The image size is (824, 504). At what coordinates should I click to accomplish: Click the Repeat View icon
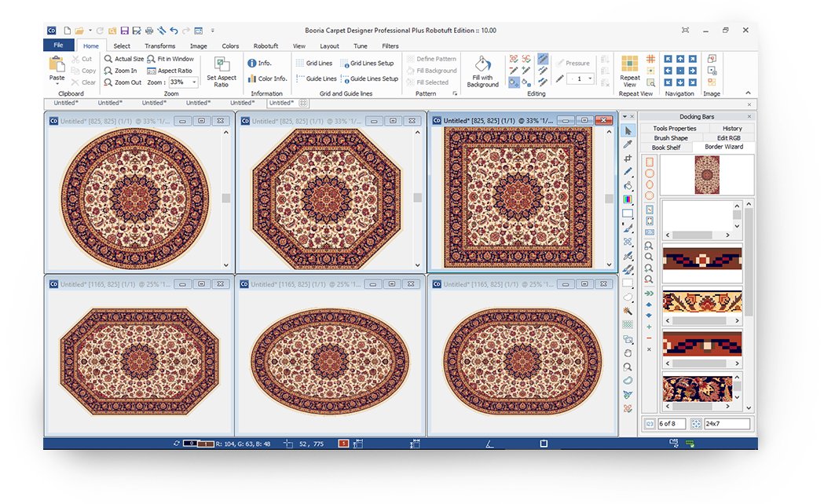[x=629, y=71]
